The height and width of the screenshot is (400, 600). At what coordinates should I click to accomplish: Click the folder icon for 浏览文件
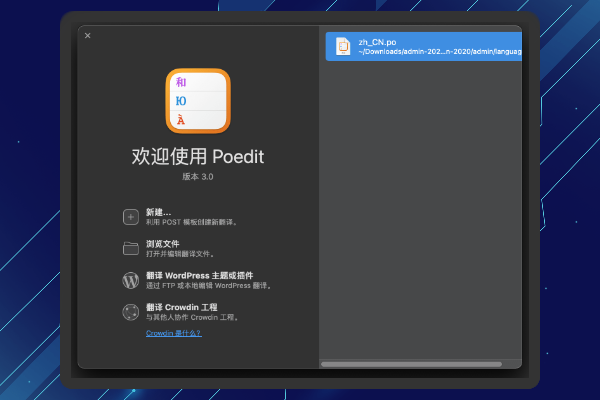coord(130,248)
